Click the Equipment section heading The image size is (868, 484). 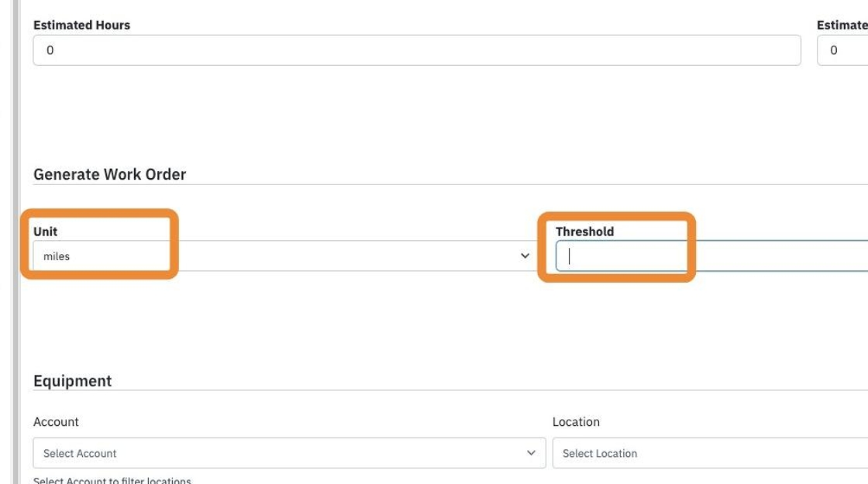[73, 380]
